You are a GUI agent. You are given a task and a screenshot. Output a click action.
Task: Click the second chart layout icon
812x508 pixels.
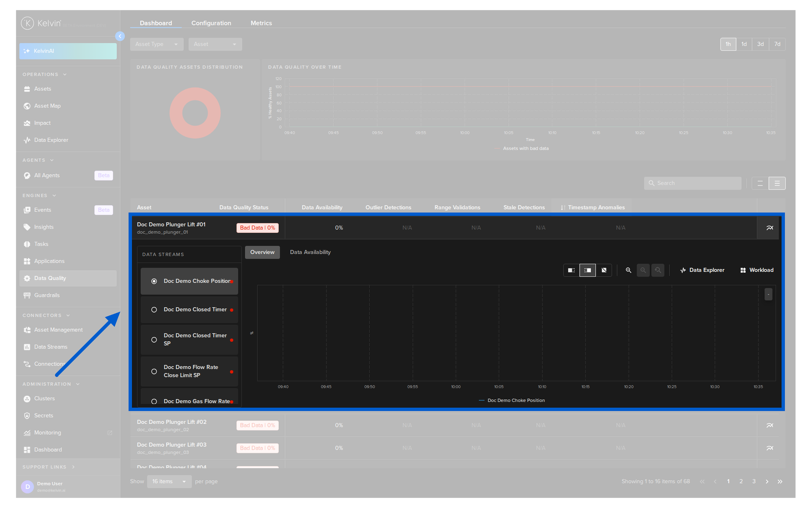click(587, 270)
